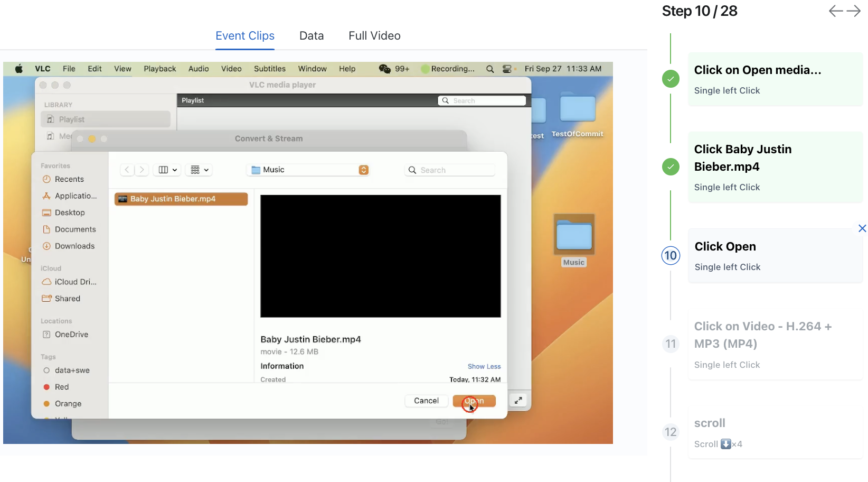Select Baby Justin Bieber.mp4 file

coord(181,199)
